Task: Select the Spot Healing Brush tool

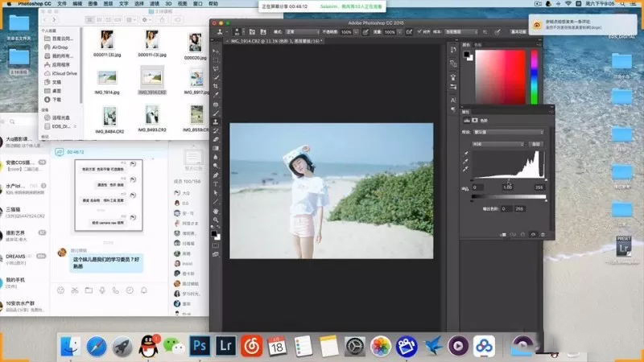Action: (x=216, y=105)
